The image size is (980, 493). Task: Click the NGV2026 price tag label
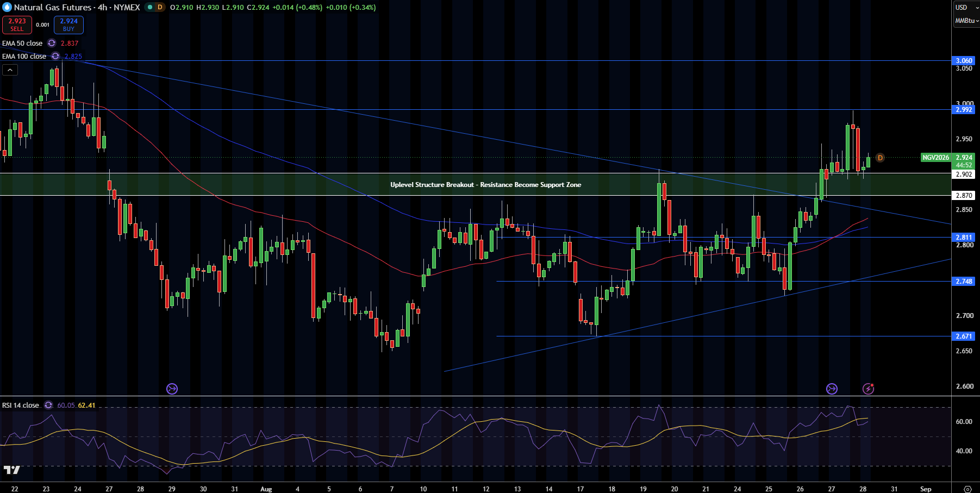[x=935, y=158]
